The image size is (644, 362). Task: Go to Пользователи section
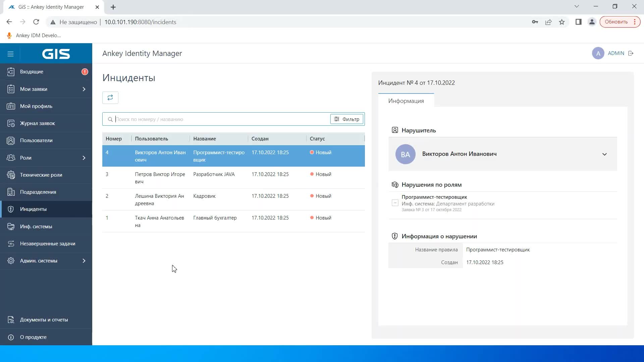[x=46, y=140]
